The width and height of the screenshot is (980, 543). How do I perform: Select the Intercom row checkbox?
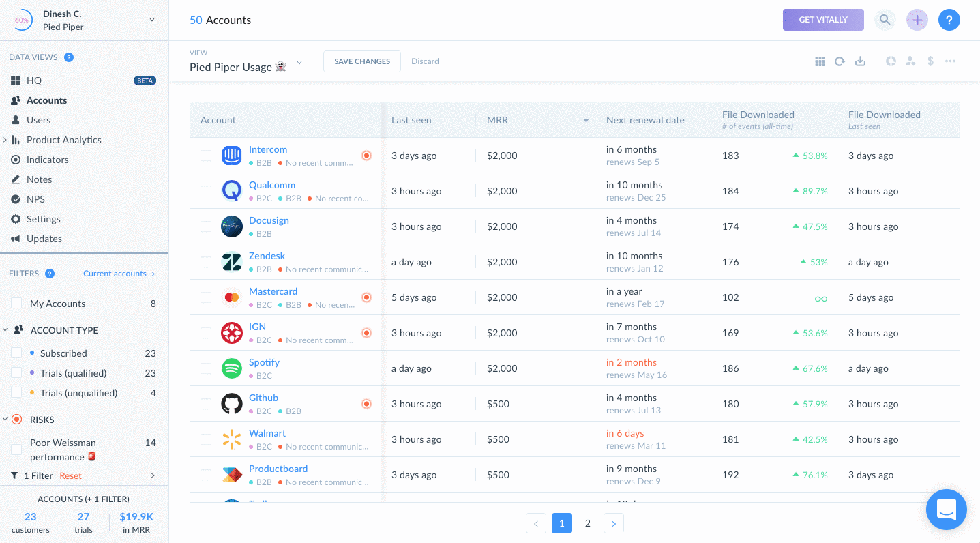click(206, 156)
